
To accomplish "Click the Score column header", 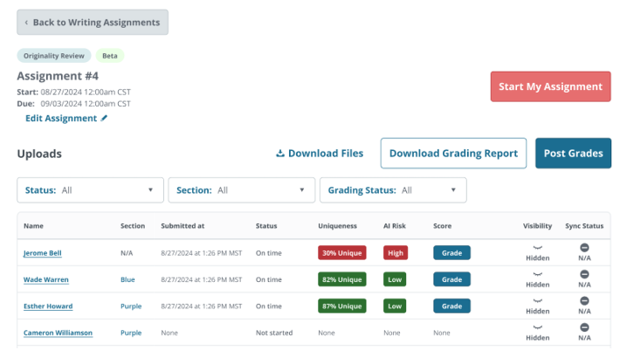I will coord(442,226).
